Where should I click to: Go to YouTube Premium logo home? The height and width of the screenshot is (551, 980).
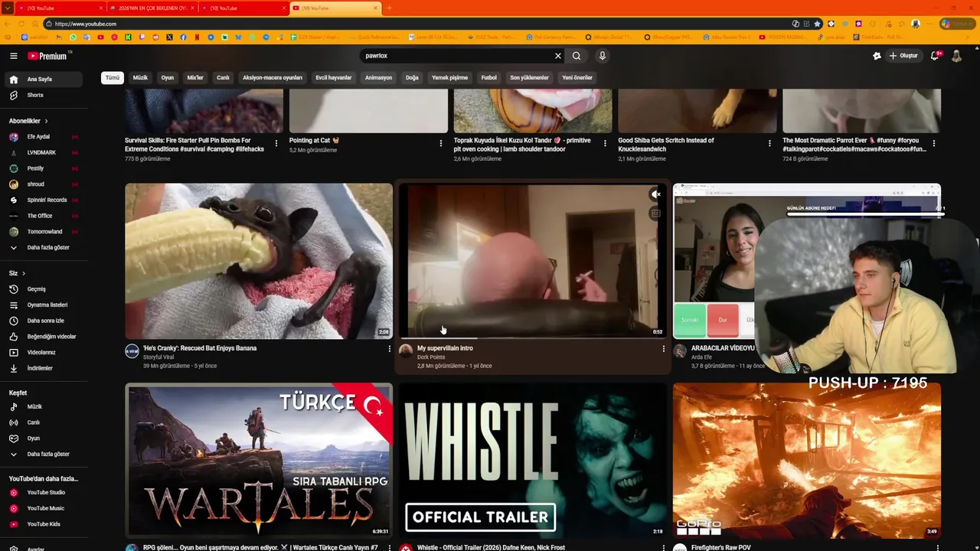tap(49, 56)
